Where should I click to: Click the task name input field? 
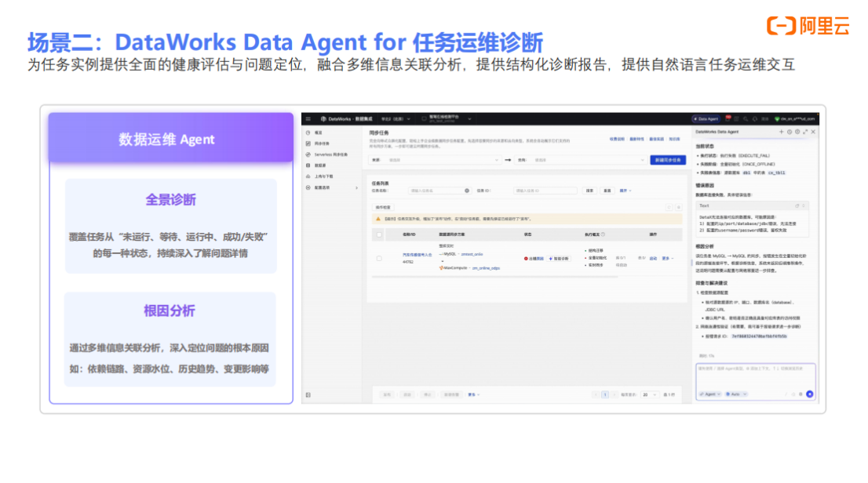[439, 191]
